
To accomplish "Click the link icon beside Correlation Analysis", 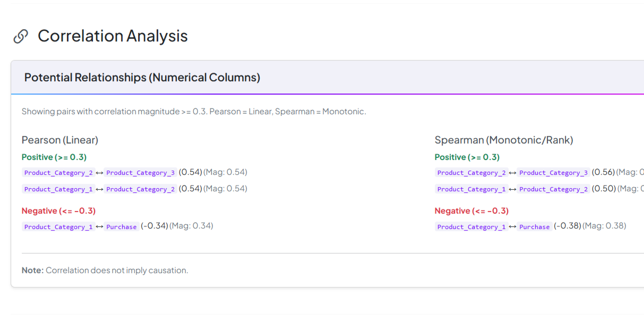I will 21,36.
